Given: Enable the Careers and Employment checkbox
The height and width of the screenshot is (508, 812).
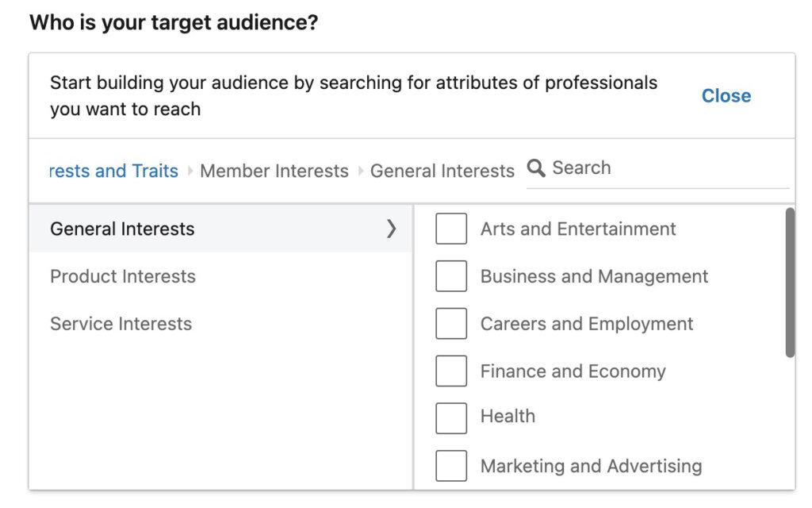Looking at the screenshot, I should (451, 323).
